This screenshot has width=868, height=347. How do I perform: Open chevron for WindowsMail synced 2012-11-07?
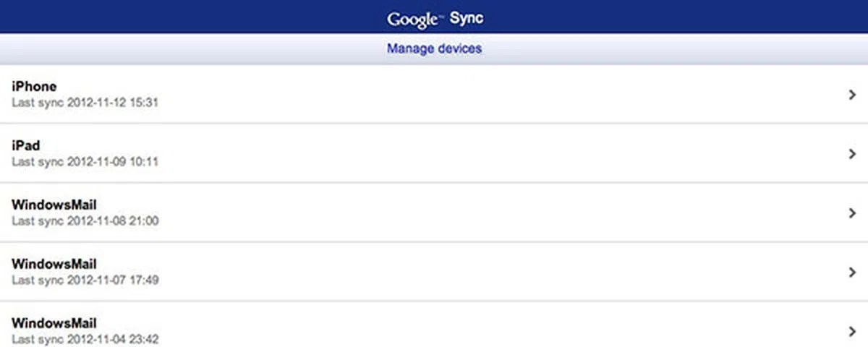pyautogui.click(x=852, y=273)
